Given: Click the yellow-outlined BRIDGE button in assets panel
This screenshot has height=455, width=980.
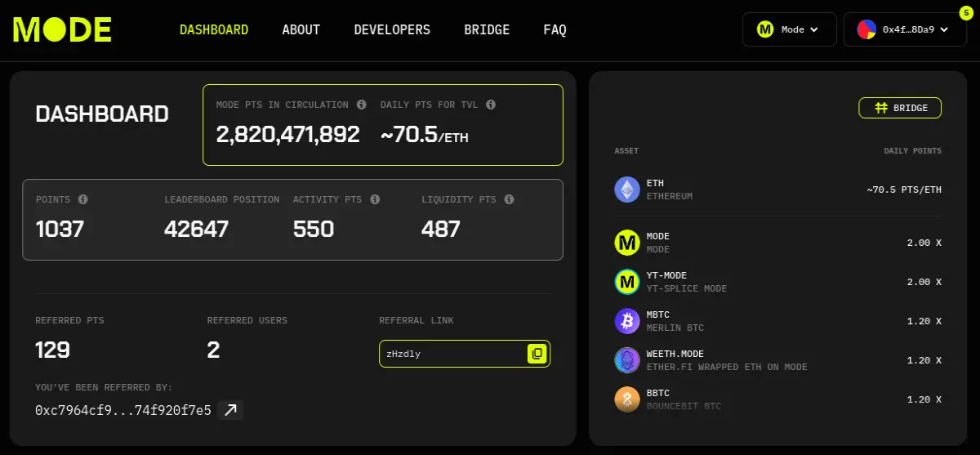Looking at the screenshot, I should pyautogui.click(x=900, y=108).
